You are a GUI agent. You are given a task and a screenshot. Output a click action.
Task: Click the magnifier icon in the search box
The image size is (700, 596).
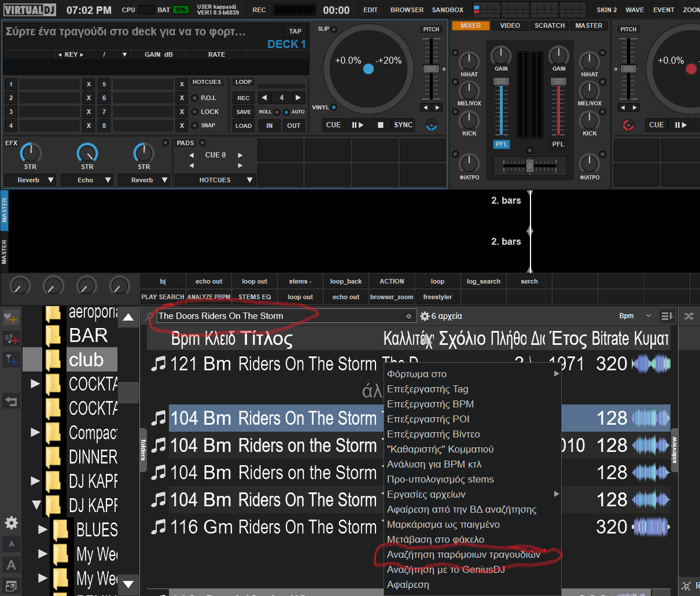[x=150, y=316]
